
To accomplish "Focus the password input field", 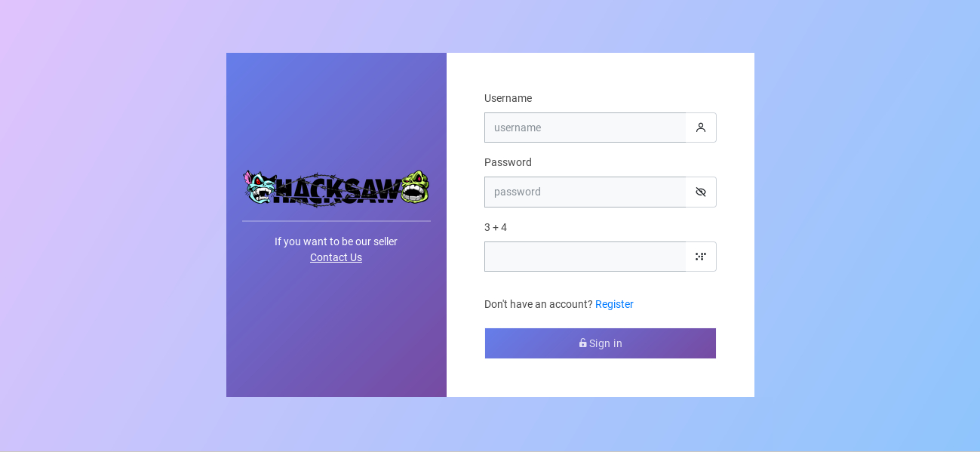I will (x=585, y=192).
